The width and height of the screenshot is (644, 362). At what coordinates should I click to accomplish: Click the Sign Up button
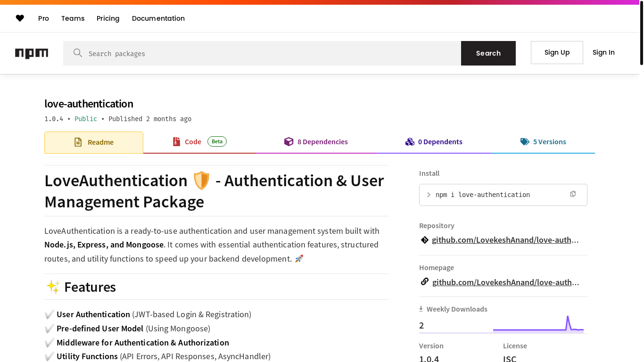(557, 52)
